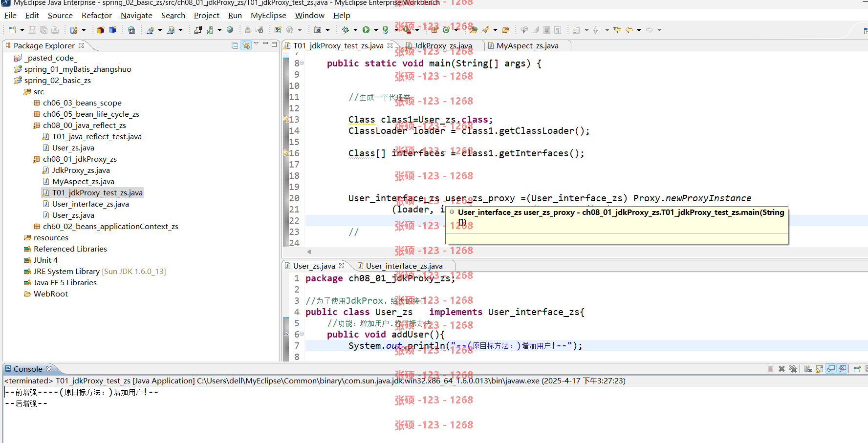868x443 pixels.
Task: Click Proxy.newProxyInstance code on line 20
Action: click(692, 198)
